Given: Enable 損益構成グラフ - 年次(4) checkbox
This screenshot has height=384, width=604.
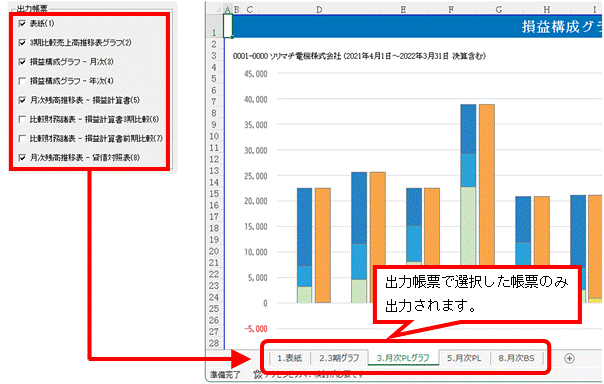Looking at the screenshot, I should coord(22,81).
